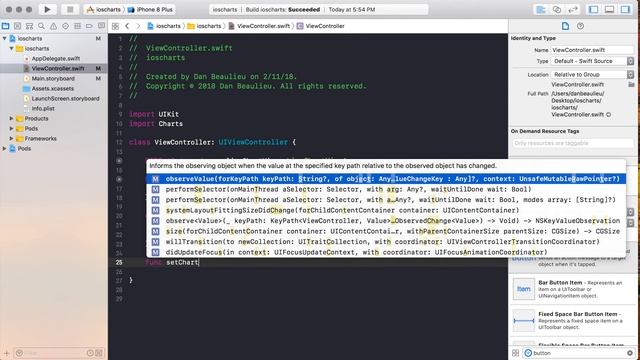Open the Location dropdown
640x360 pixels.
(x=593, y=75)
